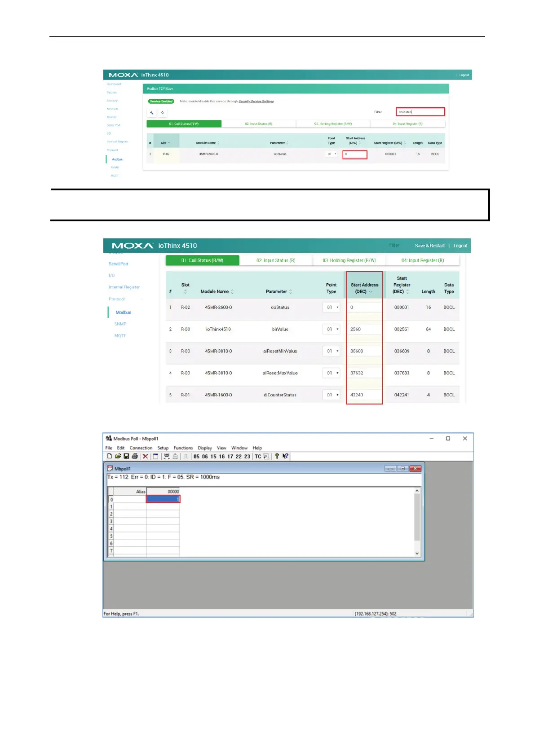Screen dimensions: 535x756
Task: Click the Print icon in Modbus Poll toolbar
Action: [135, 456]
